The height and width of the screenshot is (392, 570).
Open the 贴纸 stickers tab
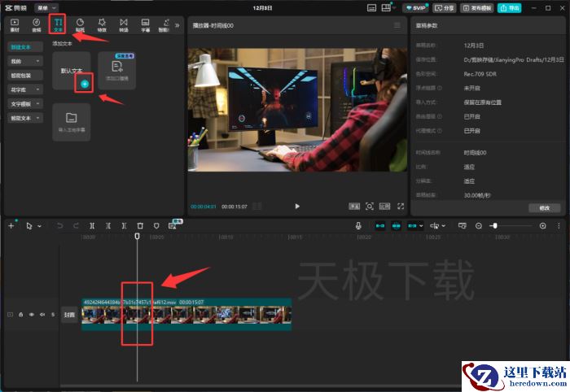pos(80,25)
